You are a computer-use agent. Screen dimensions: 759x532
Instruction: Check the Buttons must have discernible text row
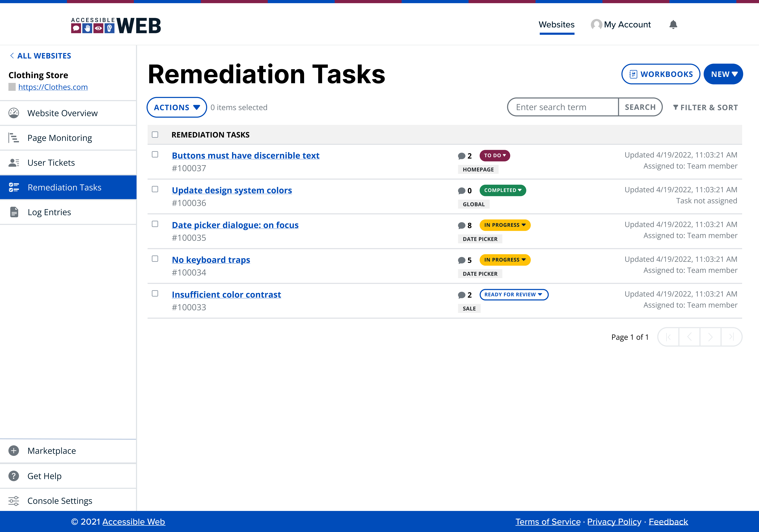pyautogui.click(x=155, y=154)
